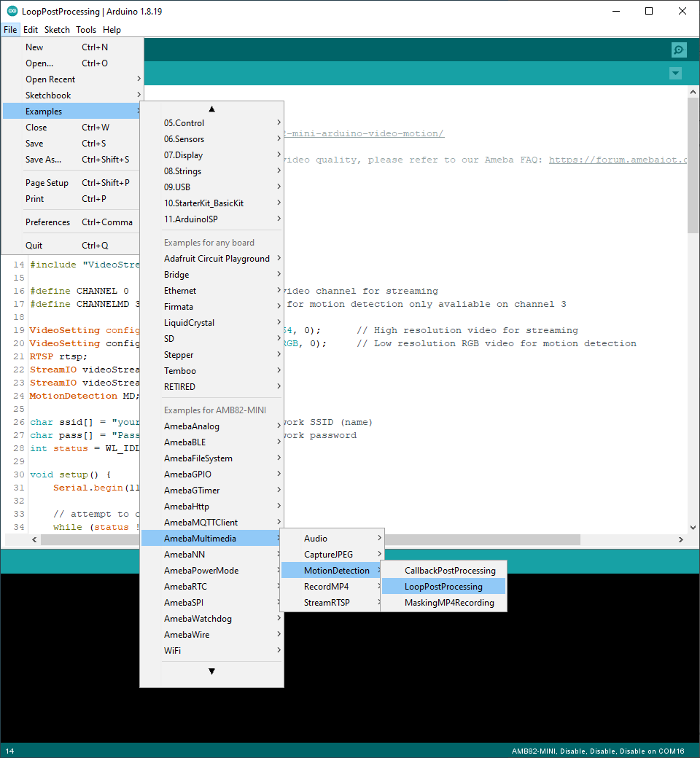The height and width of the screenshot is (758, 700).
Task: Open 10.StarterKit_BasicKit examples
Action: (212, 203)
